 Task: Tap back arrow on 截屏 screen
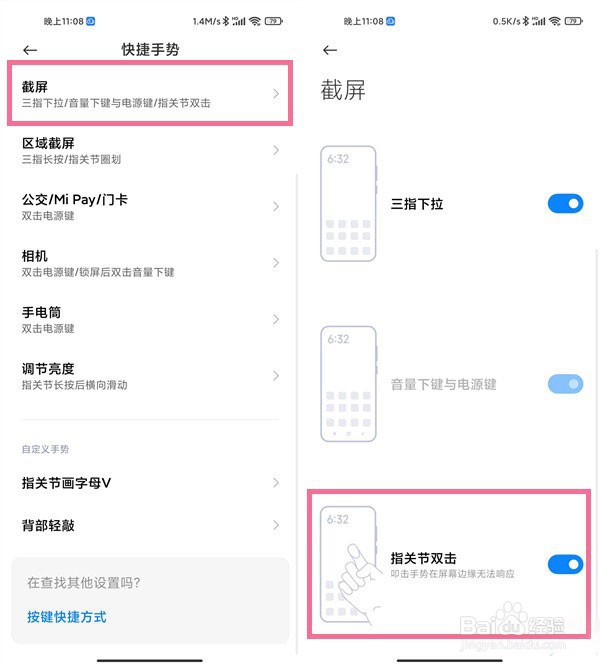point(330,50)
